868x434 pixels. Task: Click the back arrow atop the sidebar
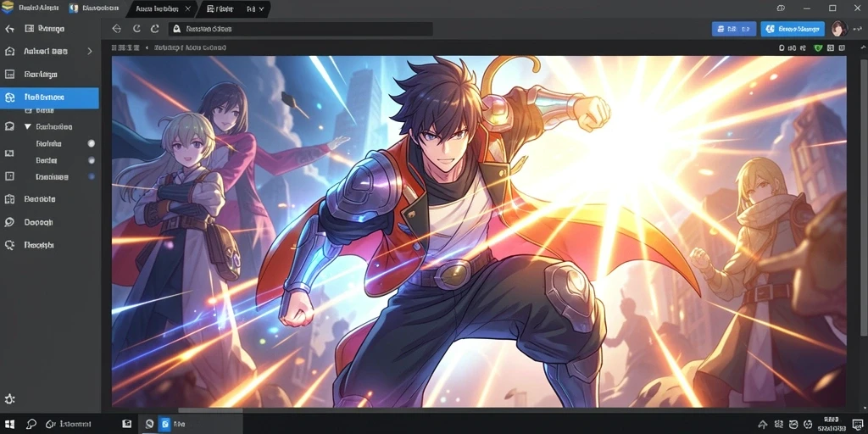pyautogui.click(x=8, y=29)
